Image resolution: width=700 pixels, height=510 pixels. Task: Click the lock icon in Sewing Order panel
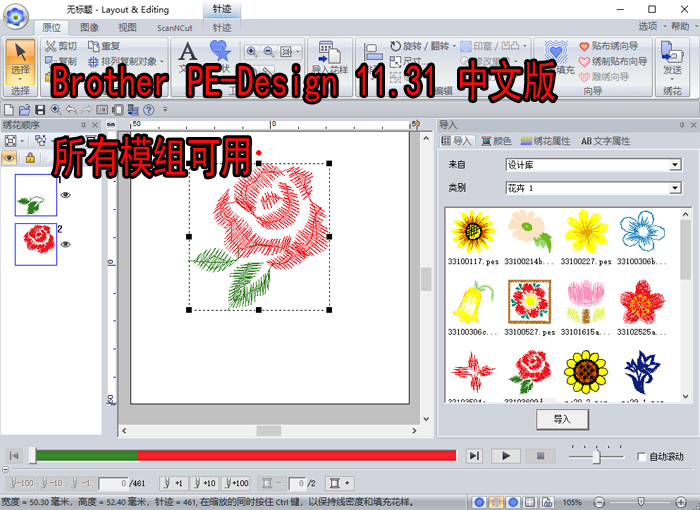(x=30, y=157)
